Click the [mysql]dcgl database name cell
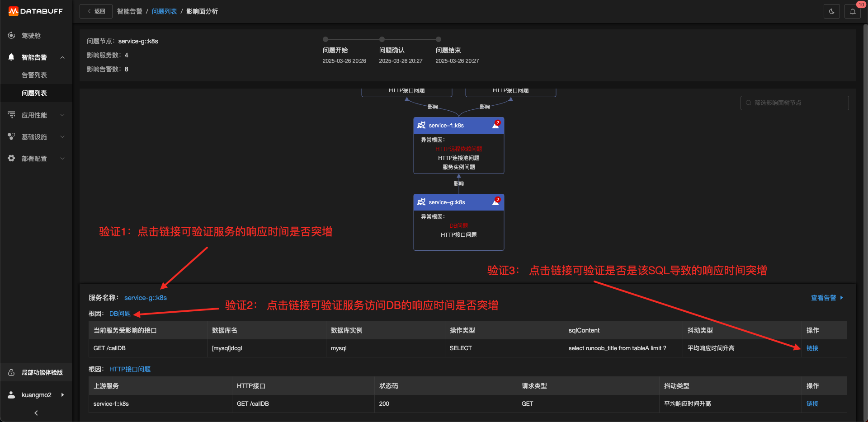Viewport: 868px width, 422px height. point(266,348)
